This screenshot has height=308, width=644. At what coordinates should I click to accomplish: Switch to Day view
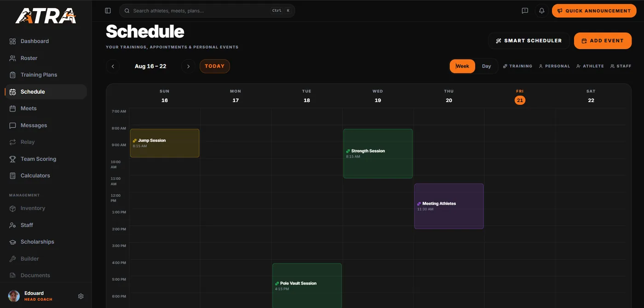point(486,66)
